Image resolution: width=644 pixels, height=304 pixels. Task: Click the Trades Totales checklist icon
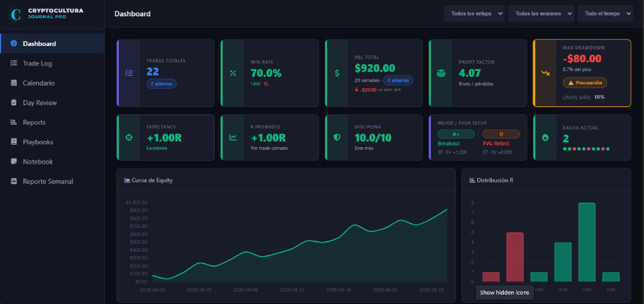(129, 73)
